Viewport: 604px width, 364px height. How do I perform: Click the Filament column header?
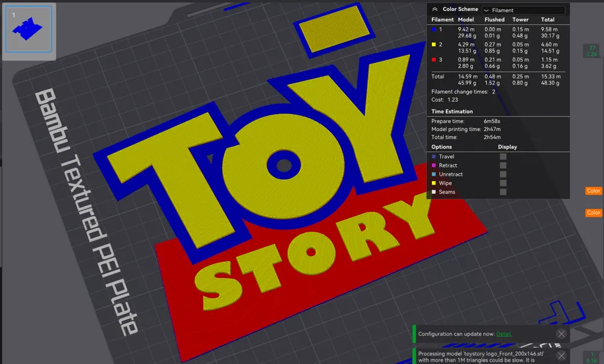[443, 20]
